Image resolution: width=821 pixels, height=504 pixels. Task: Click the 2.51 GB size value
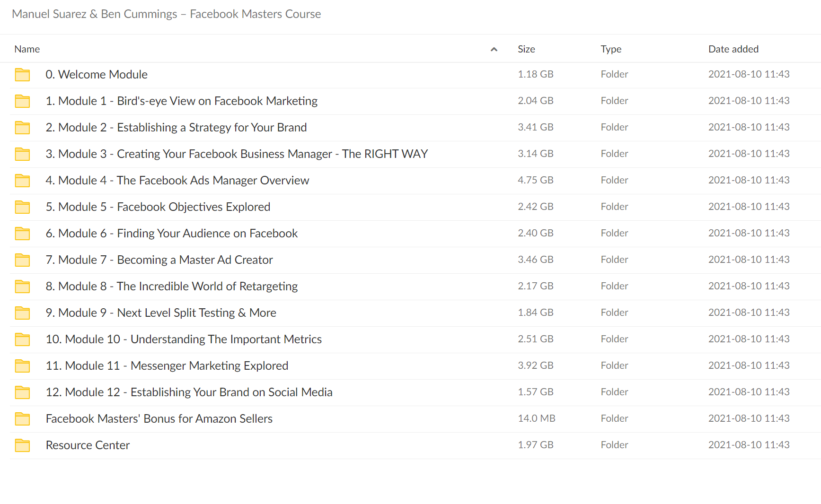pyautogui.click(x=536, y=339)
